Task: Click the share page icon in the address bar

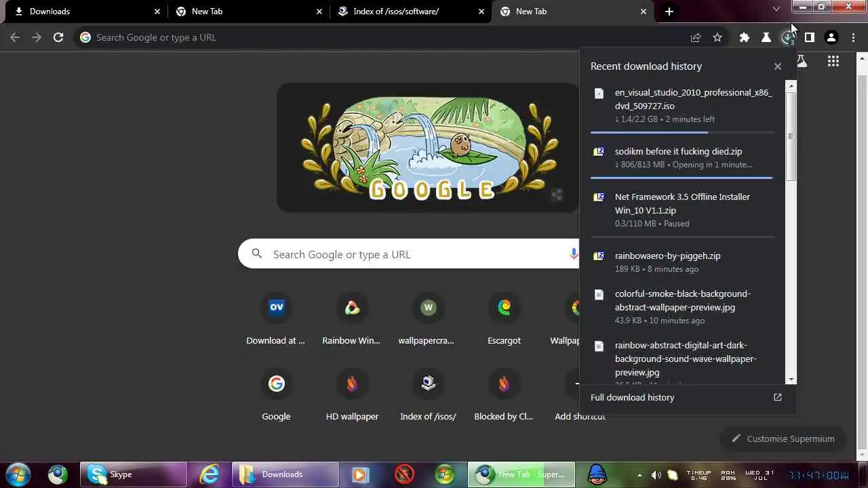Action: [696, 37]
